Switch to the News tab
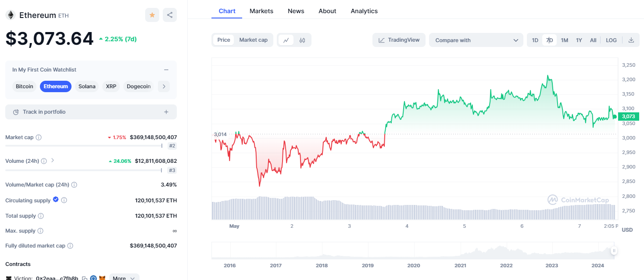Viewport: 644px width, 280px height. point(296,11)
